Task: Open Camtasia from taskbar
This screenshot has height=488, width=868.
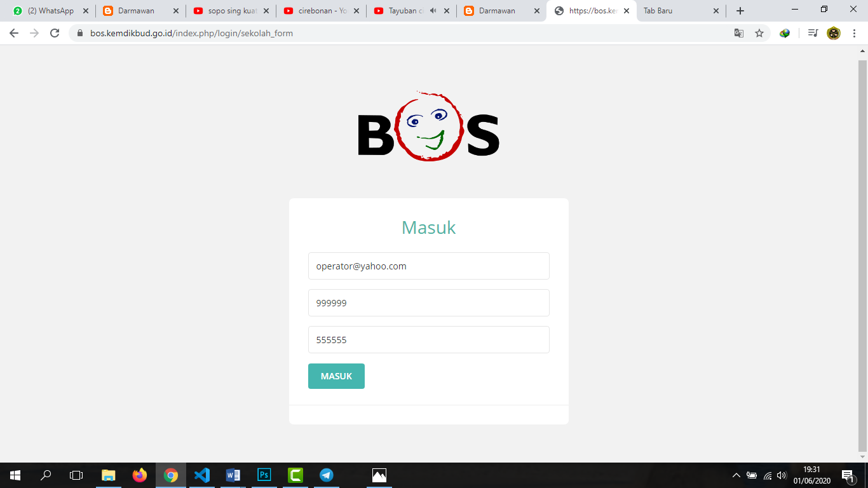Action: (295, 475)
